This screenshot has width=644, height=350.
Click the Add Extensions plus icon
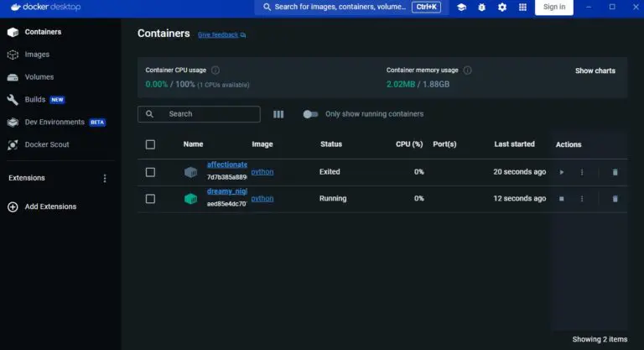point(13,206)
